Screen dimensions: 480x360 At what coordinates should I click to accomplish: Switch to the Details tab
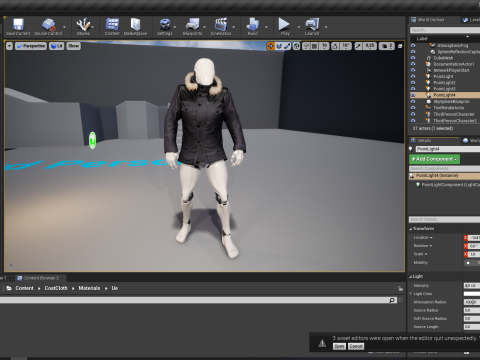pos(424,141)
